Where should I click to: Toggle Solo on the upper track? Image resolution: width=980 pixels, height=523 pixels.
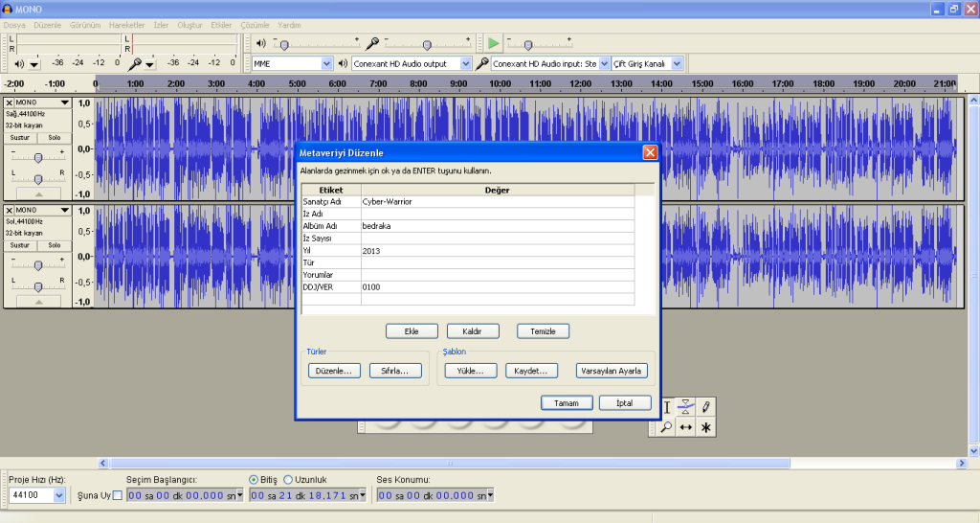(x=55, y=138)
